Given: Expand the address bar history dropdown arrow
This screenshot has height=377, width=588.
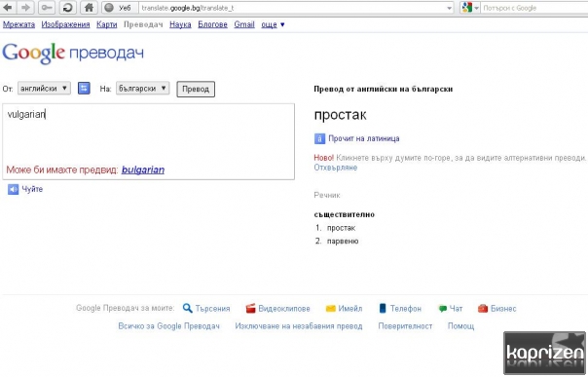Looking at the screenshot, I should coord(449,8).
